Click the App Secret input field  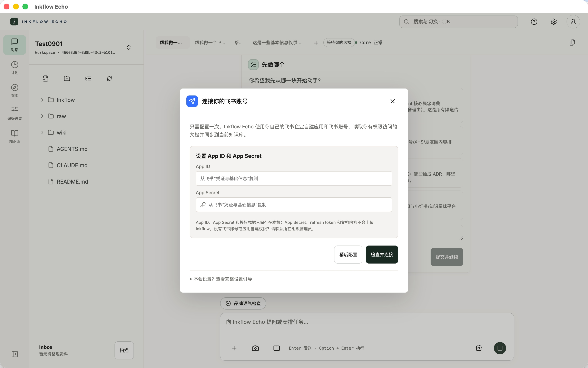click(x=294, y=205)
